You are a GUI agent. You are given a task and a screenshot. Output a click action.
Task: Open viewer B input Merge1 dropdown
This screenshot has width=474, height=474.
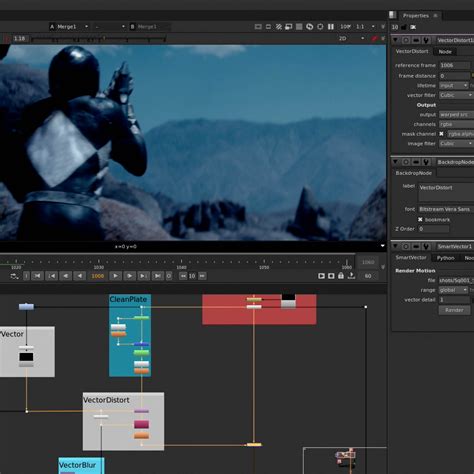[150, 27]
